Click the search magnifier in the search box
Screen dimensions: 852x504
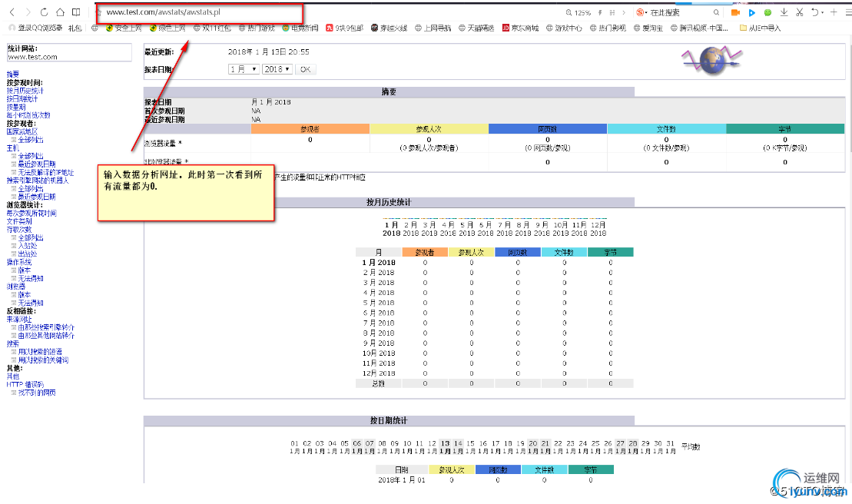(x=716, y=12)
